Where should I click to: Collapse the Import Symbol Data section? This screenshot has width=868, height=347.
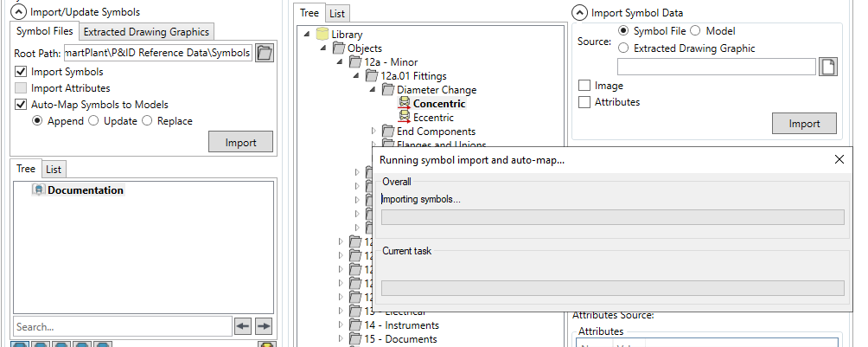[x=580, y=12]
